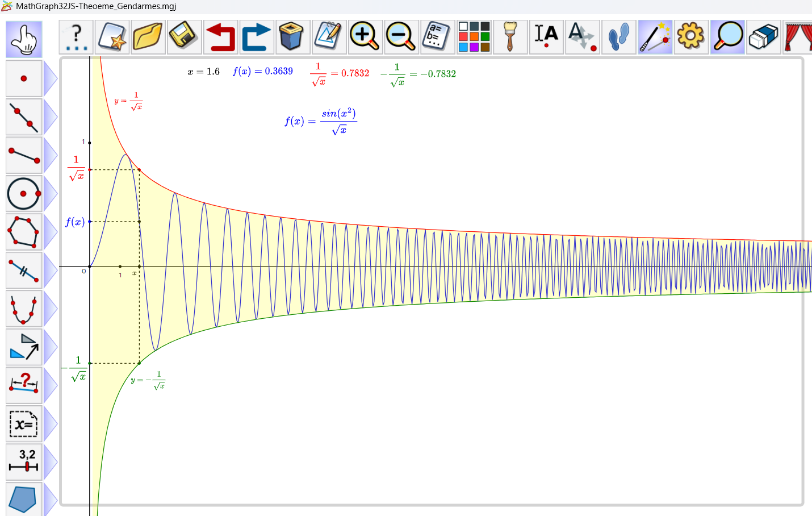Toggle the blue magnifier view tool
This screenshot has height=516, width=812.
click(727, 38)
